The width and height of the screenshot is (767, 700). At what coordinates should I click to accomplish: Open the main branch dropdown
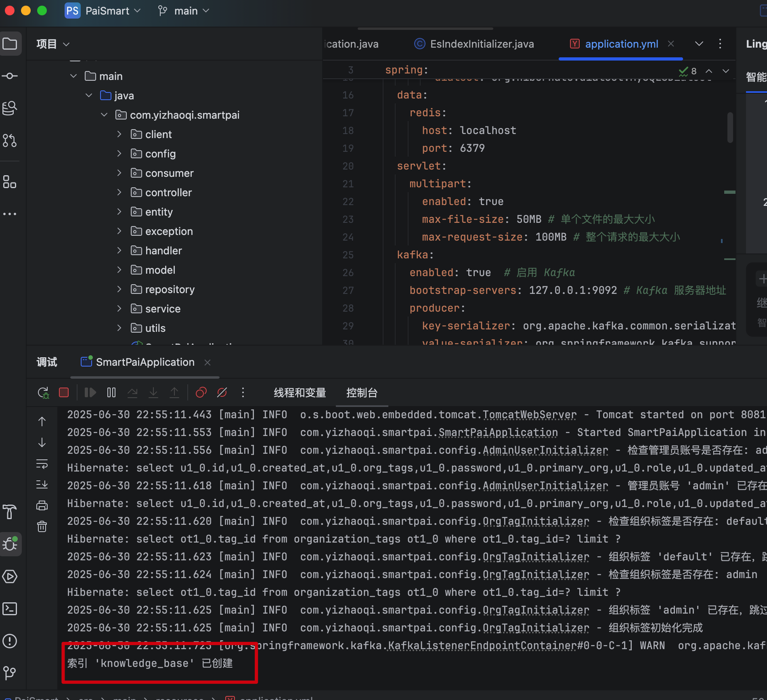[x=184, y=11]
